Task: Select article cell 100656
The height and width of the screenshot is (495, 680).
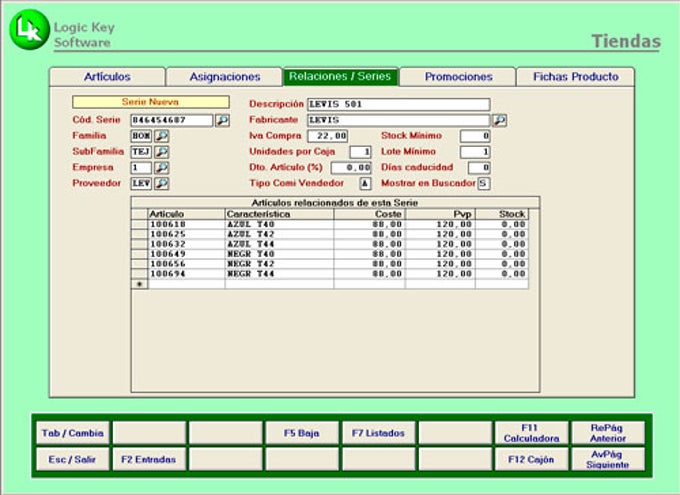Action: point(186,264)
